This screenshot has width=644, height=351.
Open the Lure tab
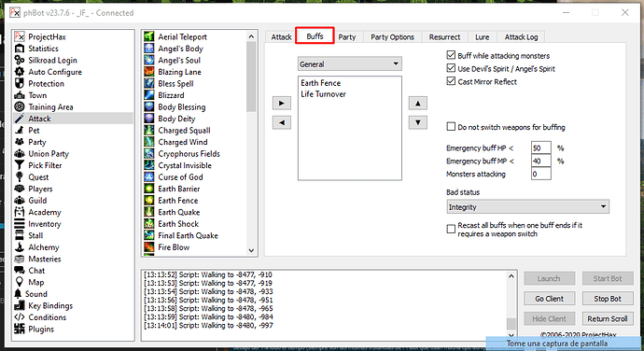click(x=483, y=37)
